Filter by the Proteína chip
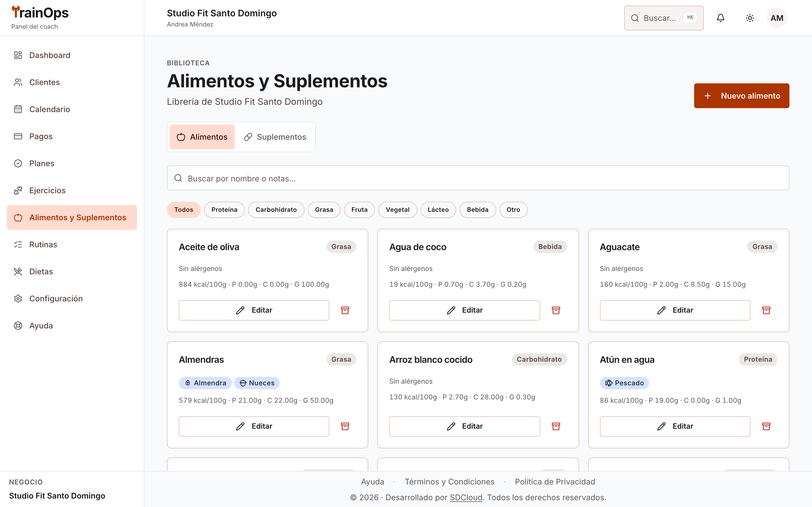 tap(224, 210)
